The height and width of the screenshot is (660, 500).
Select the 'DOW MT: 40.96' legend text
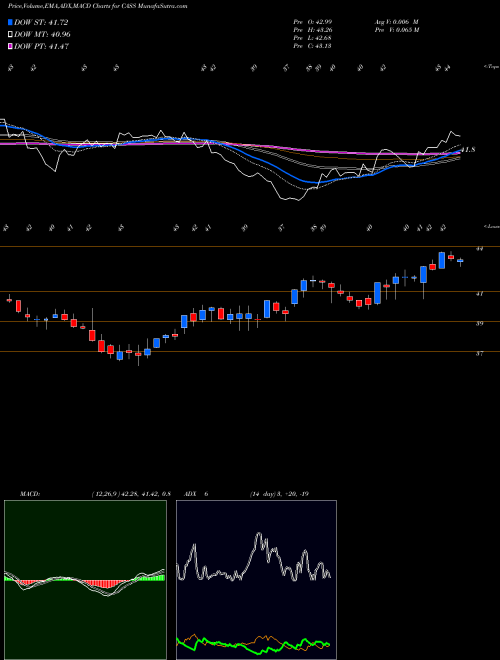[x=42, y=35]
